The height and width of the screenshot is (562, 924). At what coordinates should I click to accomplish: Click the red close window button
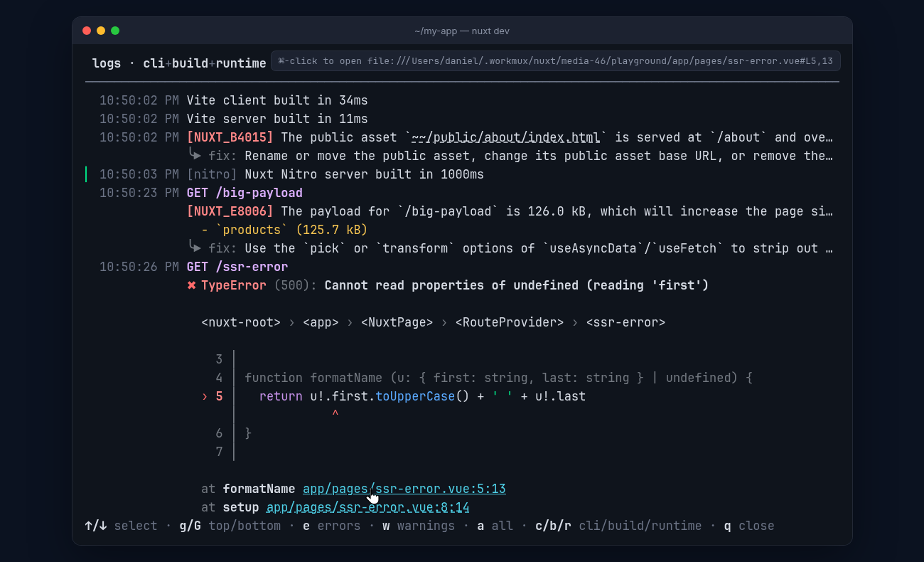(87, 31)
